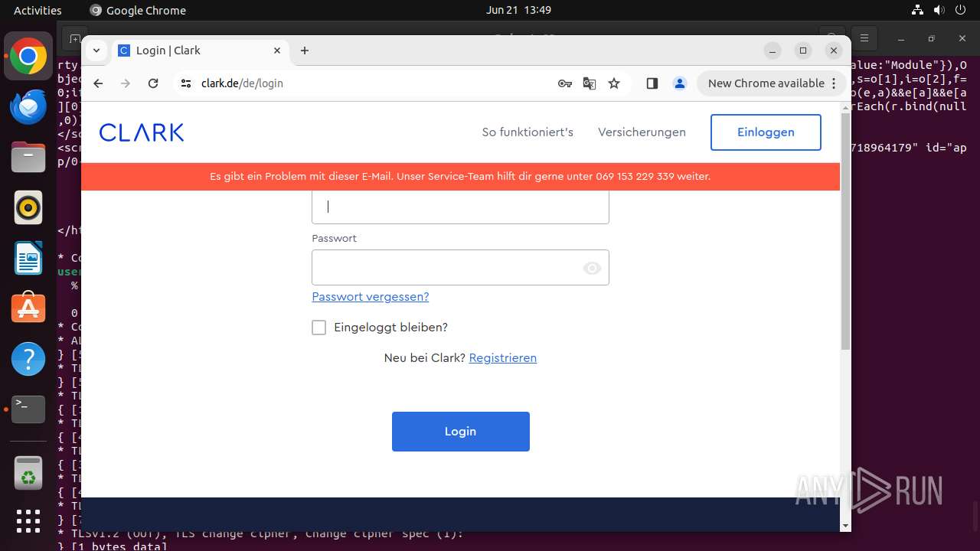Follow the Passwort vergessen? link
This screenshot has width=980, height=551.
[371, 297]
